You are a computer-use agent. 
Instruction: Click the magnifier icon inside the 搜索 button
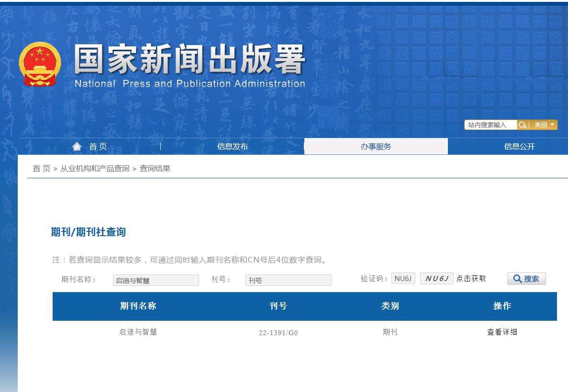(x=516, y=279)
